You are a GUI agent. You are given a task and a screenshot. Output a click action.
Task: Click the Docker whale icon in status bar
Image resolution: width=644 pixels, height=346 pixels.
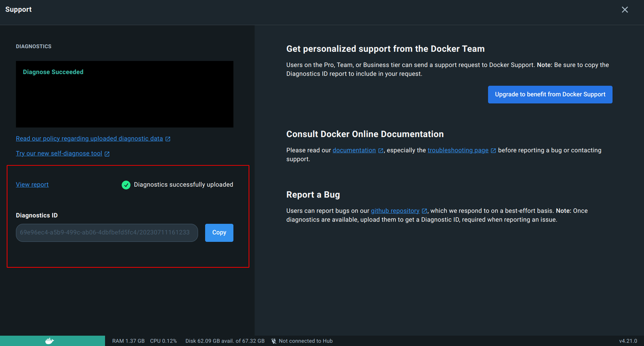point(49,341)
